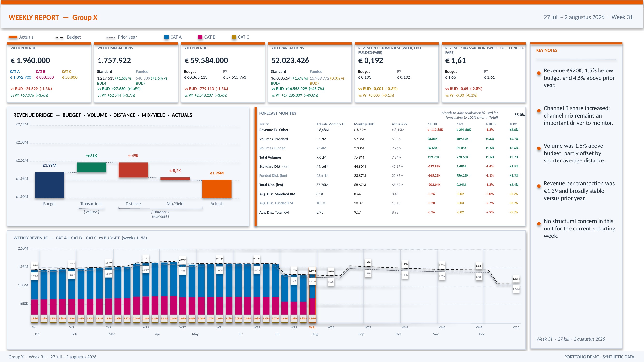Click the Volumes Standard row label

click(273, 139)
